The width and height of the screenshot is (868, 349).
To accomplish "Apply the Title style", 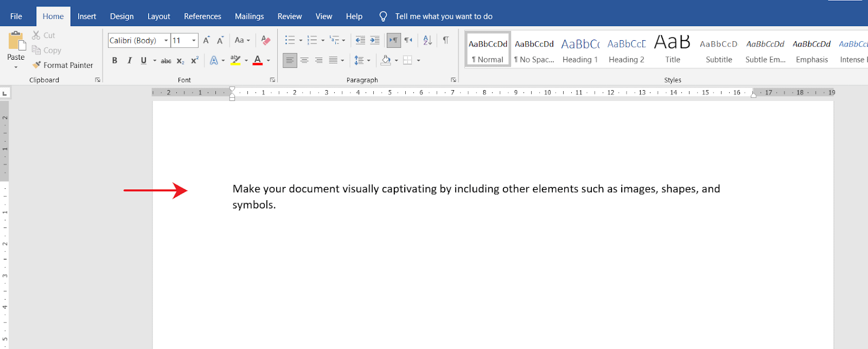I will coord(673,49).
